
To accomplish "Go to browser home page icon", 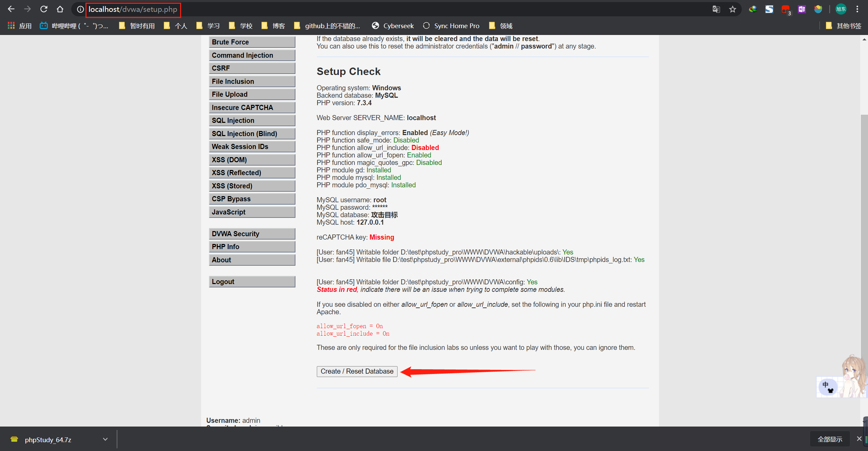I will pyautogui.click(x=60, y=9).
